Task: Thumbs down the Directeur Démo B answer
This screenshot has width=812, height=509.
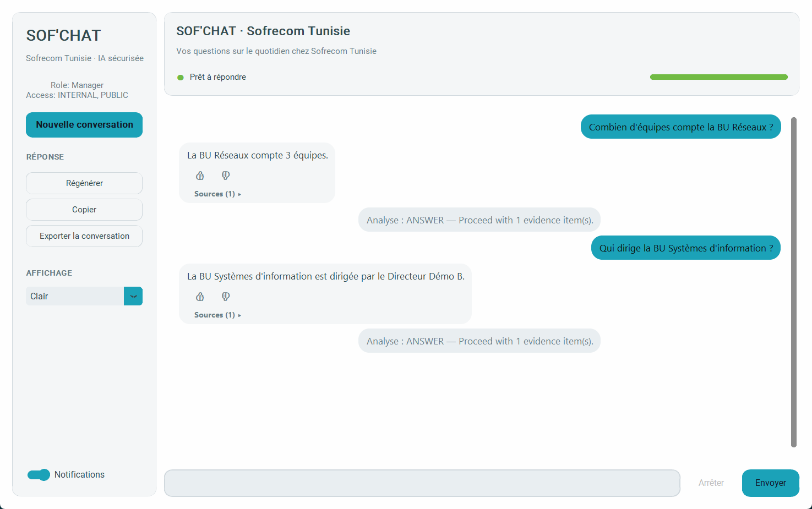Action: click(x=226, y=297)
